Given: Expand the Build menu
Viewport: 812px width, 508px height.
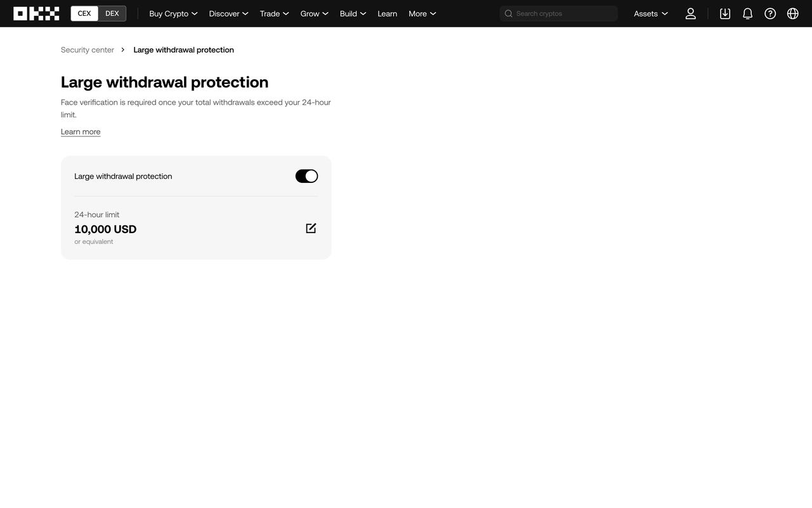Looking at the screenshot, I should click(353, 13).
